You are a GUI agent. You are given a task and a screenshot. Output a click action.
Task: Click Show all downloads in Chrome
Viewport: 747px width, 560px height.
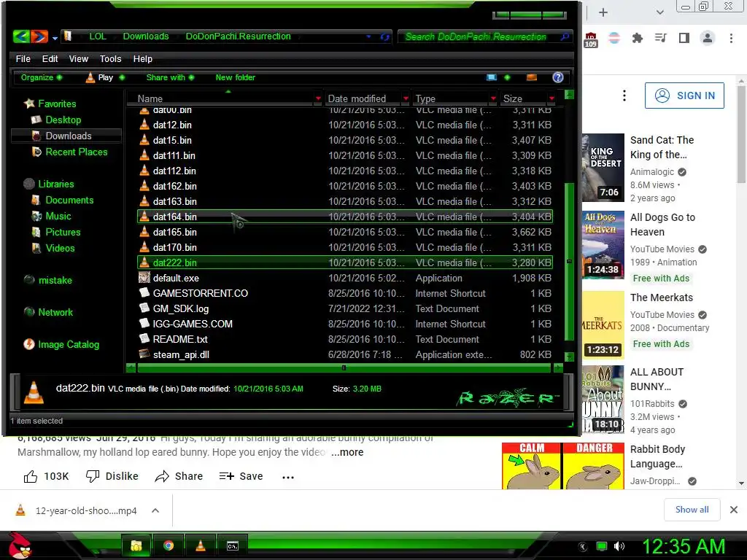click(x=692, y=510)
